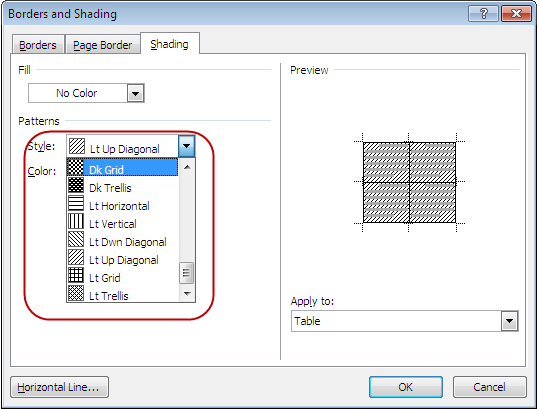Image resolution: width=539 pixels, height=409 pixels.
Task: Switch to the Borders tab
Action: click(x=38, y=45)
